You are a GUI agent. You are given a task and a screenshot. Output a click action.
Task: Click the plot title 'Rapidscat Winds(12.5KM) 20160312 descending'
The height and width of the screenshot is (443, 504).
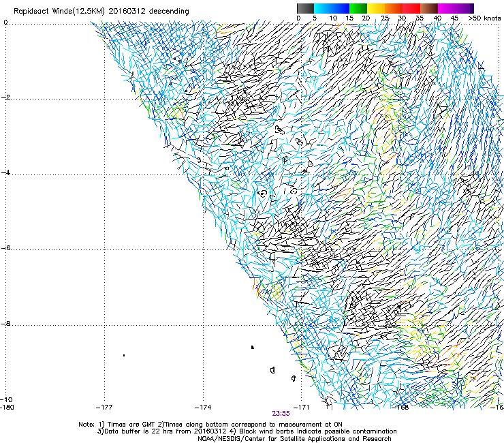click(x=101, y=12)
